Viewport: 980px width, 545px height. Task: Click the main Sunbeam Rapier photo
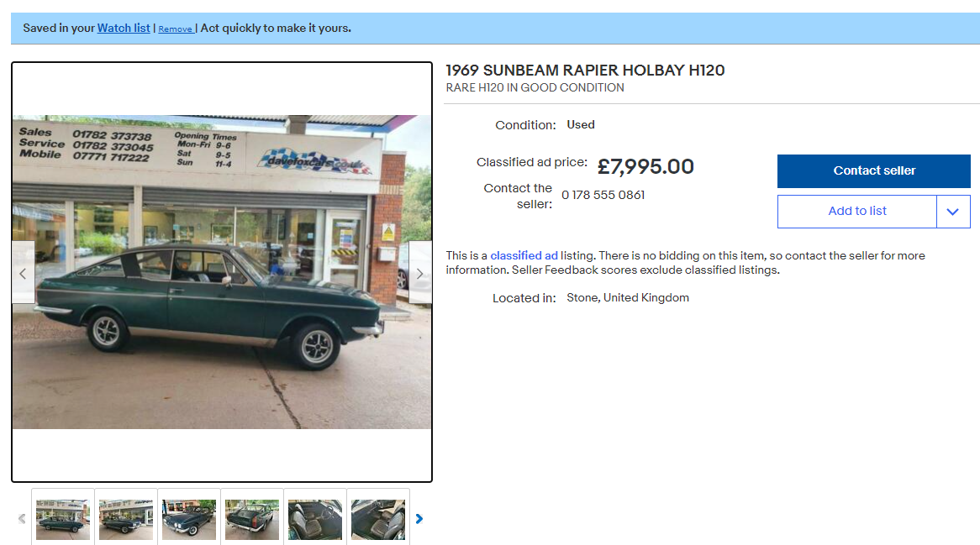pyautogui.click(x=222, y=272)
